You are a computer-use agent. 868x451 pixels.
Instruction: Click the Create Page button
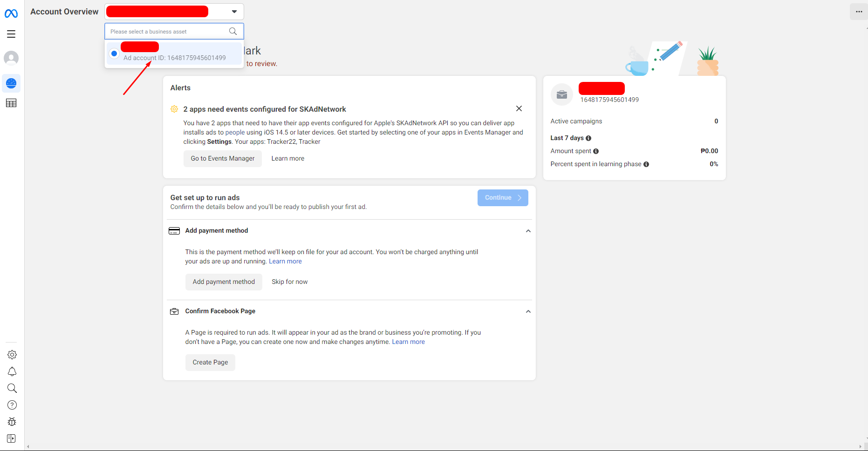[210, 363]
